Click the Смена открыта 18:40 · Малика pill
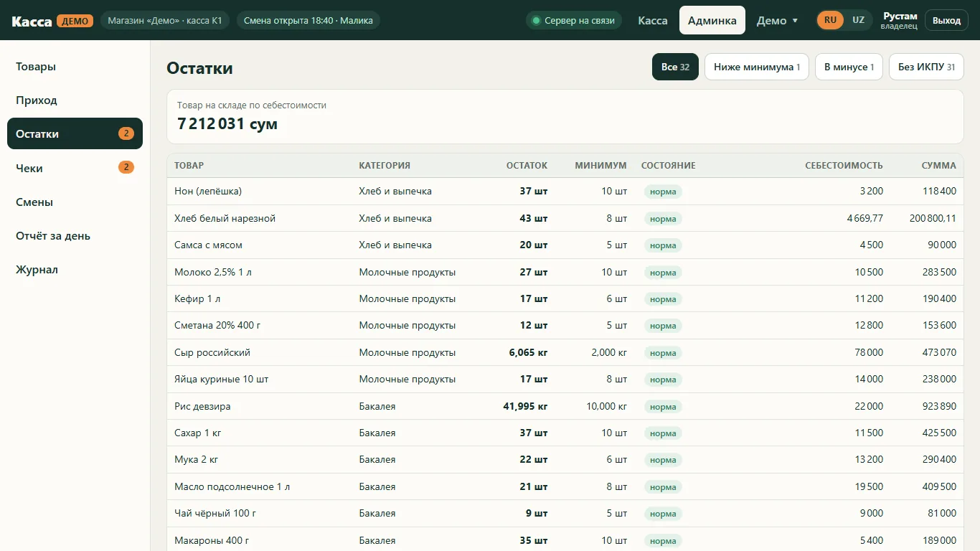This screenshot has height=551, width=980. (x=308, y=21)
